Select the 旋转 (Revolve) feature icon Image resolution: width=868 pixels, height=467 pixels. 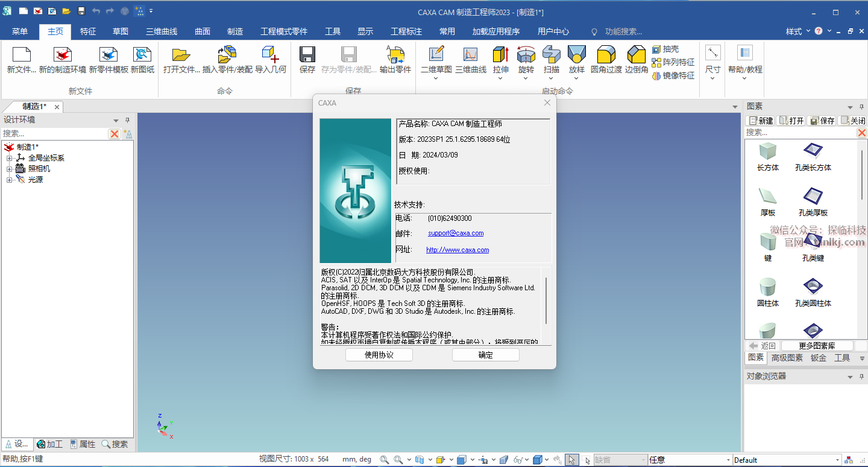point(526,55)
